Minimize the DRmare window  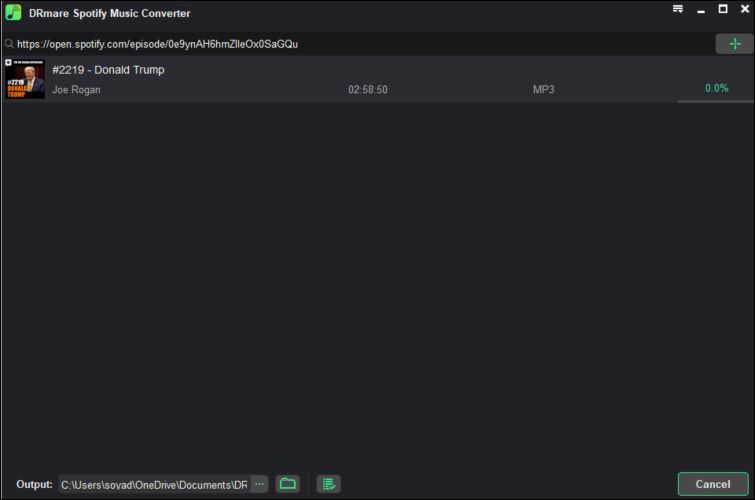point(700,10)
